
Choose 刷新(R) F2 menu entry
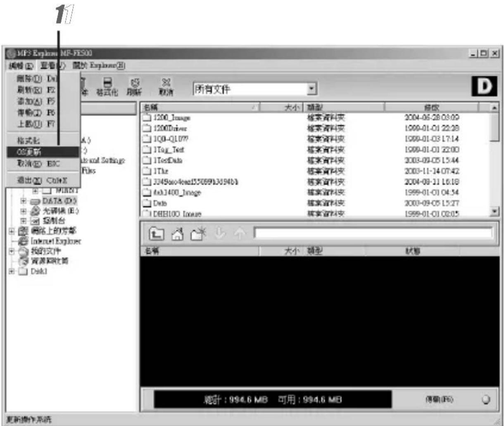[43, 90]
